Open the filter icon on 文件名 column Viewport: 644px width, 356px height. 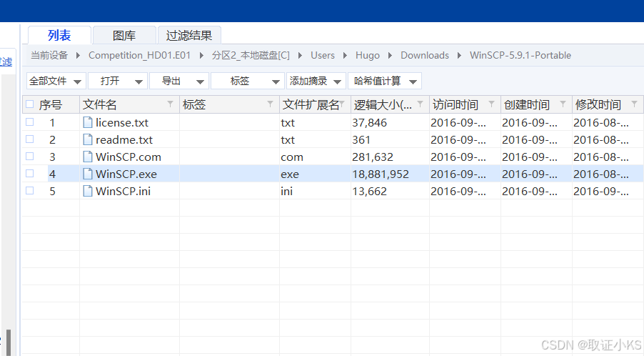click(x=170, y=104)
